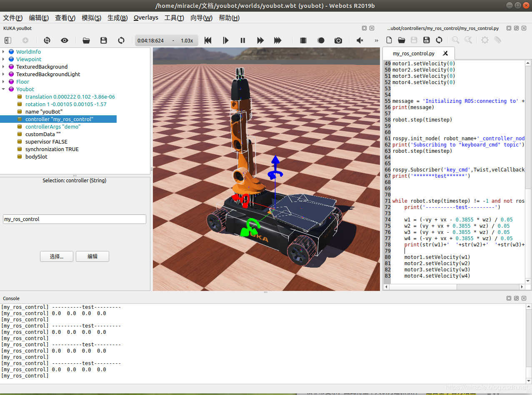This screenshot has height=395, width=532.
Task: Click the find magnifier icon in editor
Action: (456, 40)
